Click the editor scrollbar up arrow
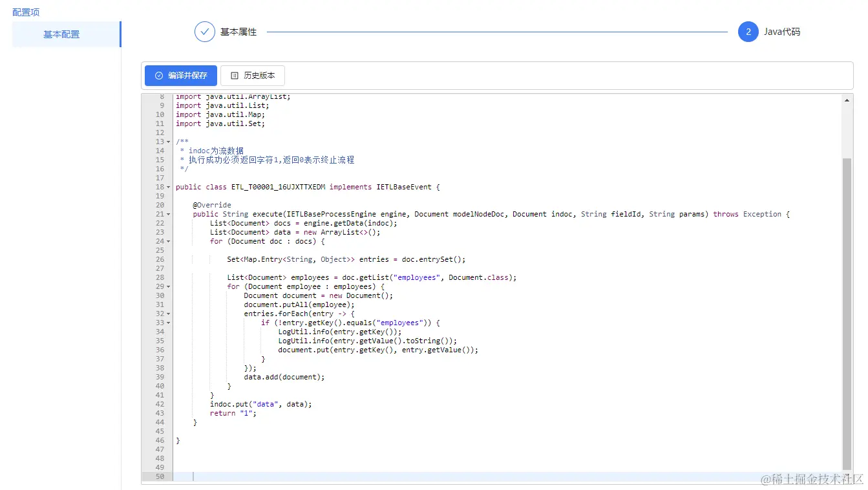This screenshot has width=868, height=490. tap(848, 99)
